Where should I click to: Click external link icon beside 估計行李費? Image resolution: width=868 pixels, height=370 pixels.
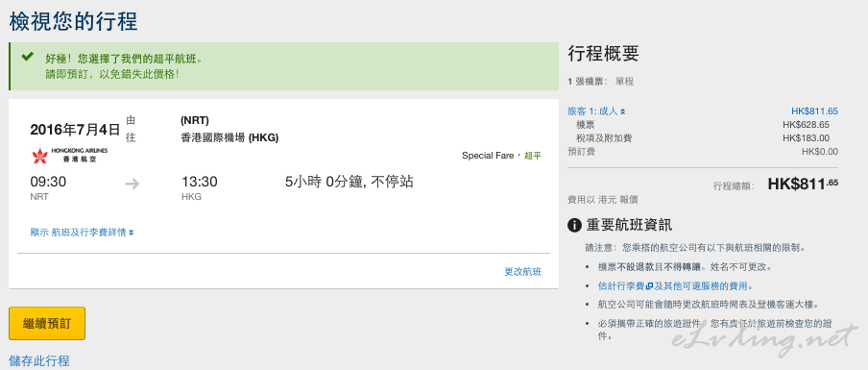(649, 286)
